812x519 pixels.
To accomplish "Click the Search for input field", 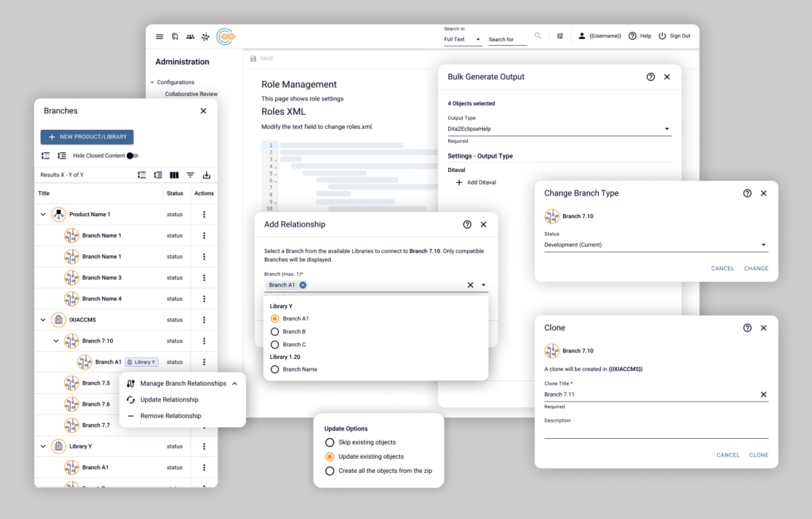I will click(x=507, y=40).
